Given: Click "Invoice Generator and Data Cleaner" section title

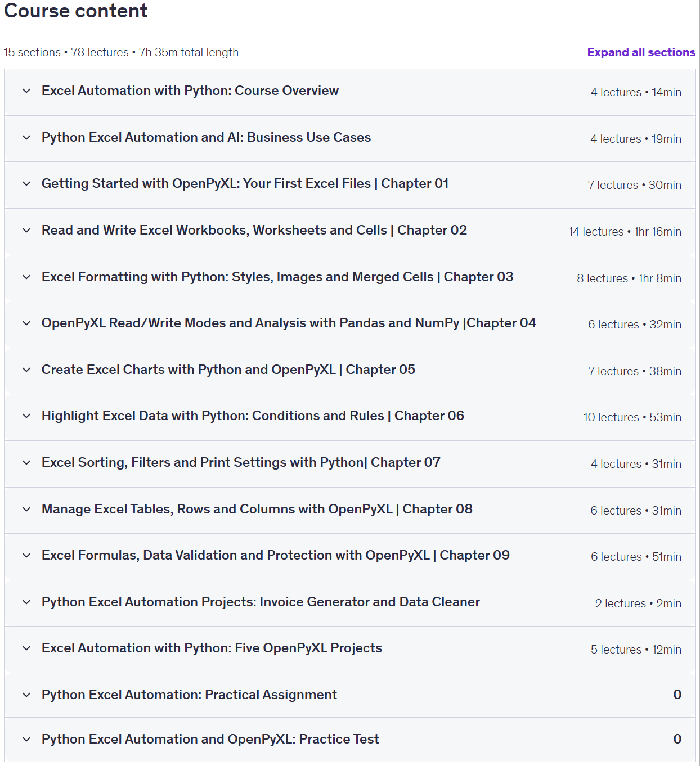Looking at the screenshot, I should click(x=261, y=602).
